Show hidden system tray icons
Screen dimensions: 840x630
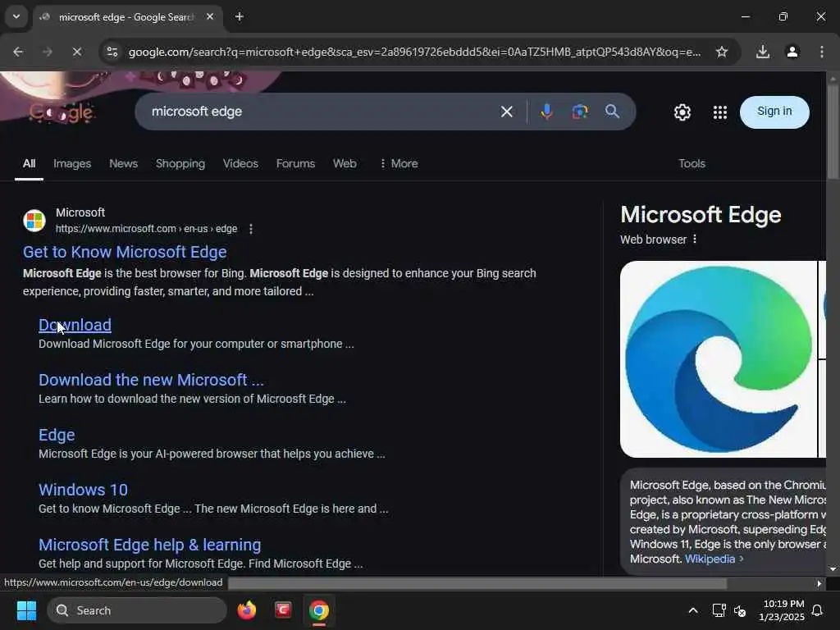(x=692, y=610)
